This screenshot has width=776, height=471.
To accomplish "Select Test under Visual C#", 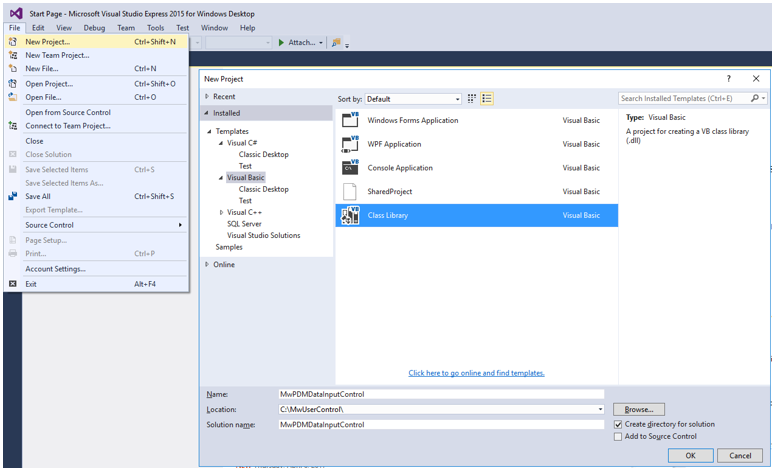I will (245, 166).
